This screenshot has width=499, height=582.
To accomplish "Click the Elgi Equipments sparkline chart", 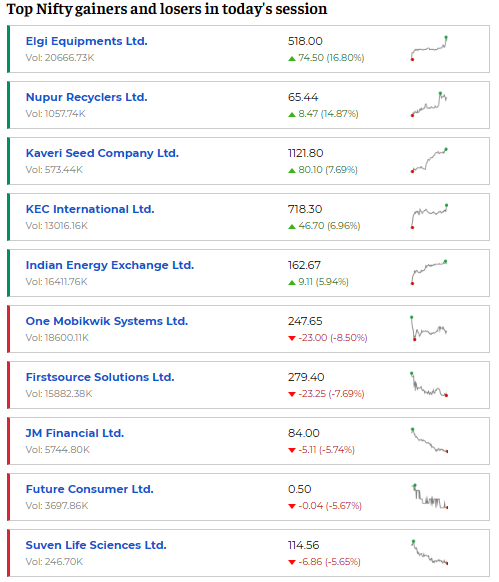I will point(429,48).
